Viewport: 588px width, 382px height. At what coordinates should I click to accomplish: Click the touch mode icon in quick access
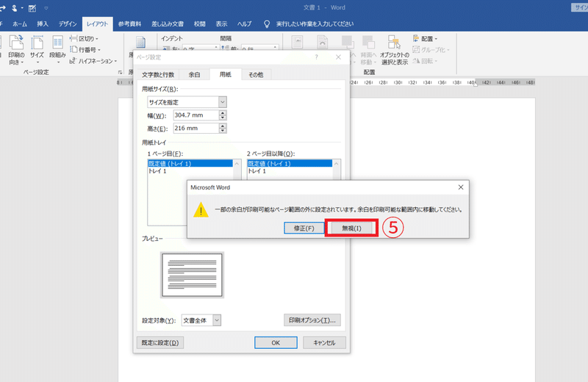tap(15, 8)
